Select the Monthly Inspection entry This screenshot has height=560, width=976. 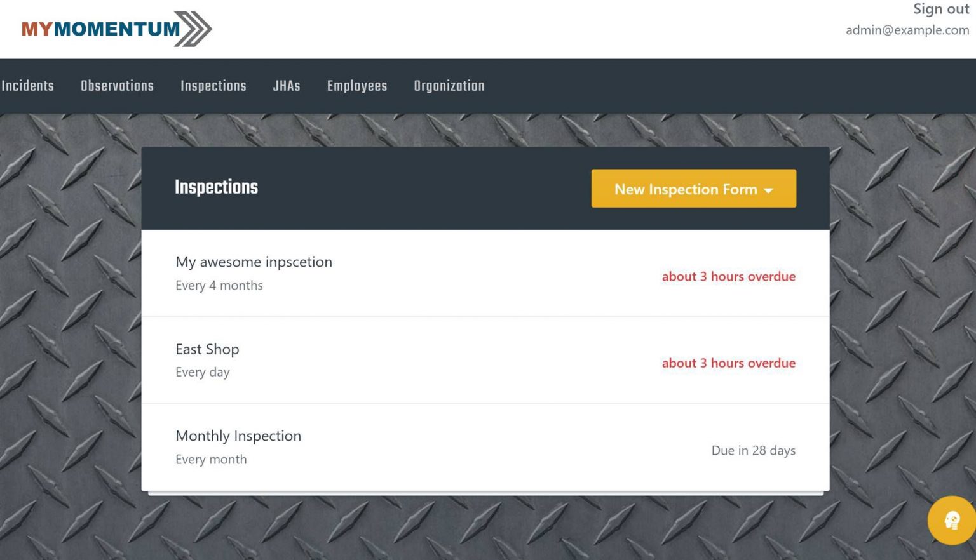click(485, 447)
